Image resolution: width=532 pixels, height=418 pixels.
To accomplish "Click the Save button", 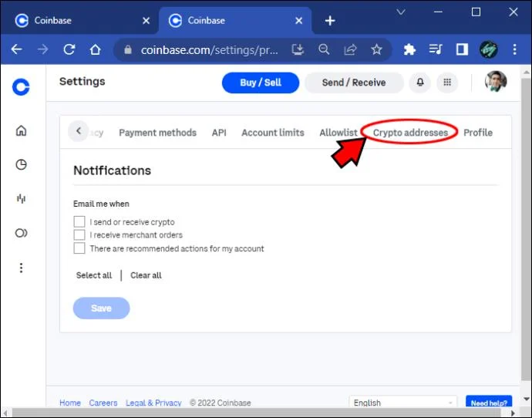I will [x=102, y=308].
